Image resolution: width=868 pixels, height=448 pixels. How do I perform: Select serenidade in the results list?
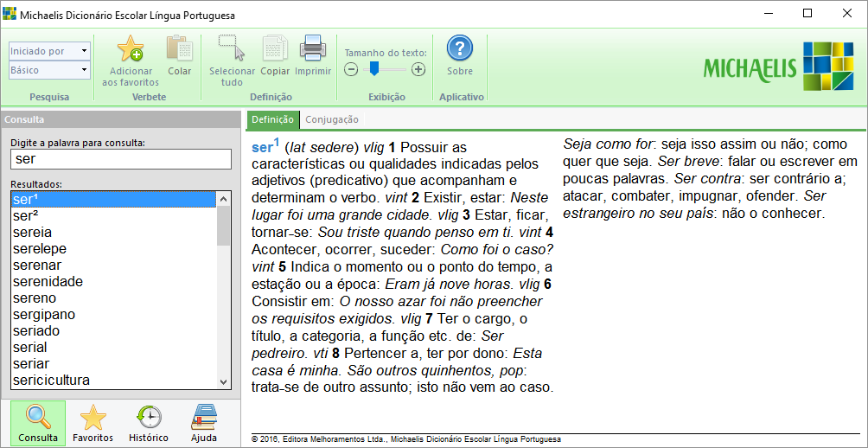pyautogui.click(x=113, y=282)
